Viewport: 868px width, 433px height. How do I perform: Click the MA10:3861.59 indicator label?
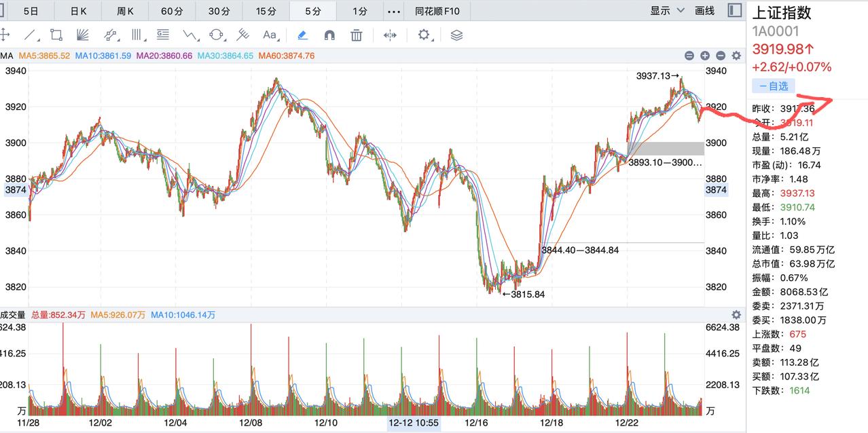103,56
